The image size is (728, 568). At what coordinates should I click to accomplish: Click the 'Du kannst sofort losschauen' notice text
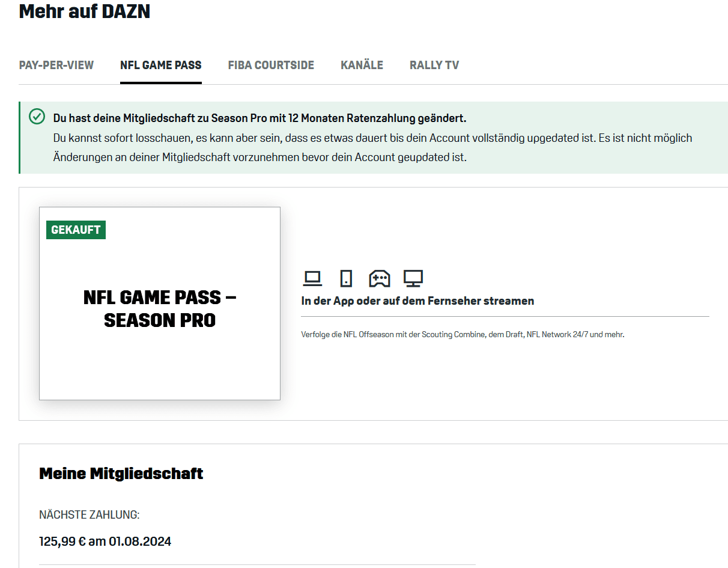click(372, 148)
